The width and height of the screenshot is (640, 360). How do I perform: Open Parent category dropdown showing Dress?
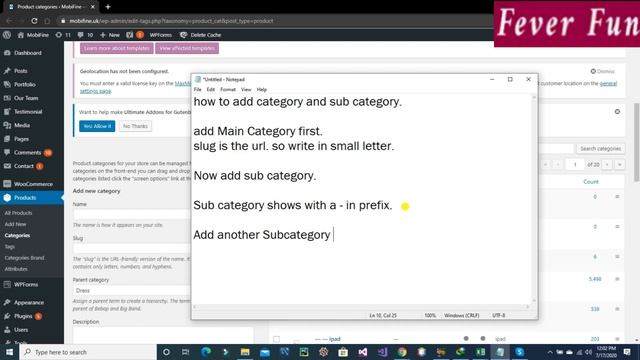click(x=132, y=291)
